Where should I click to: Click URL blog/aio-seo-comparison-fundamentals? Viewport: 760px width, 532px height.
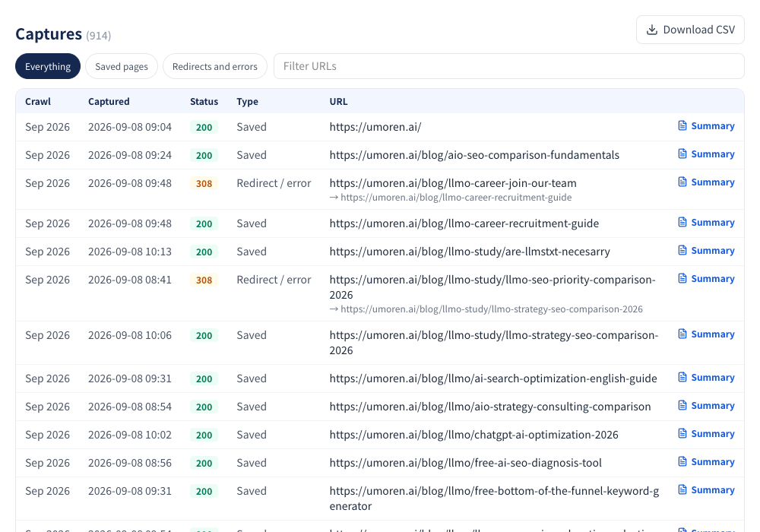tap(474, 155)
